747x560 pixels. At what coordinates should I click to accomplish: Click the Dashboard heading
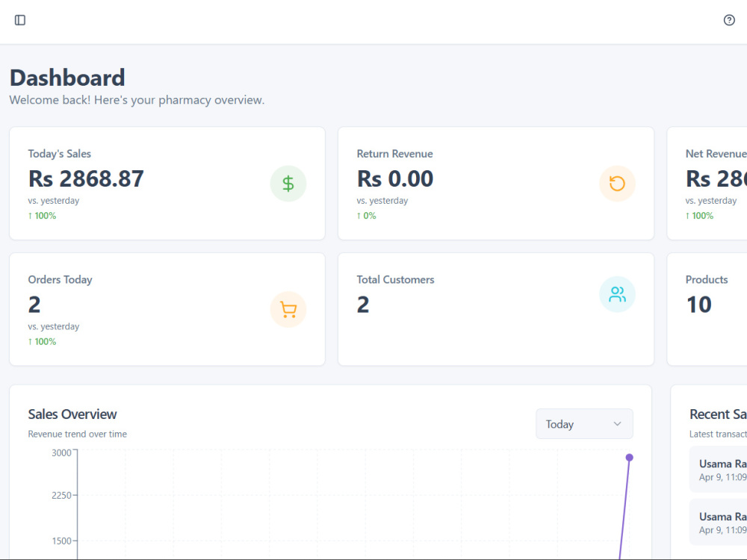[67, 78]
